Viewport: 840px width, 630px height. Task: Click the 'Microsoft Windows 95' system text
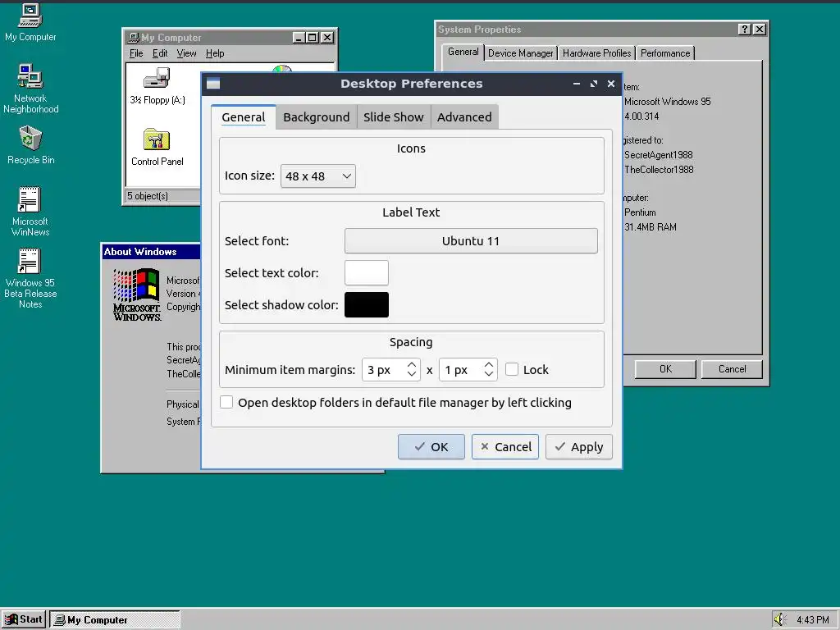pyautogui.click(x=667, y=102)
